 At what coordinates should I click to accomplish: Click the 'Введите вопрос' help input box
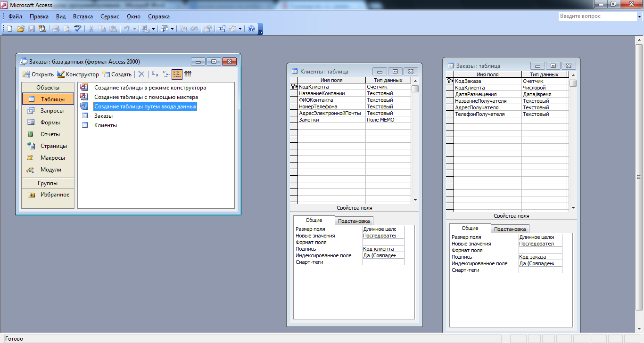click(597, 16)
